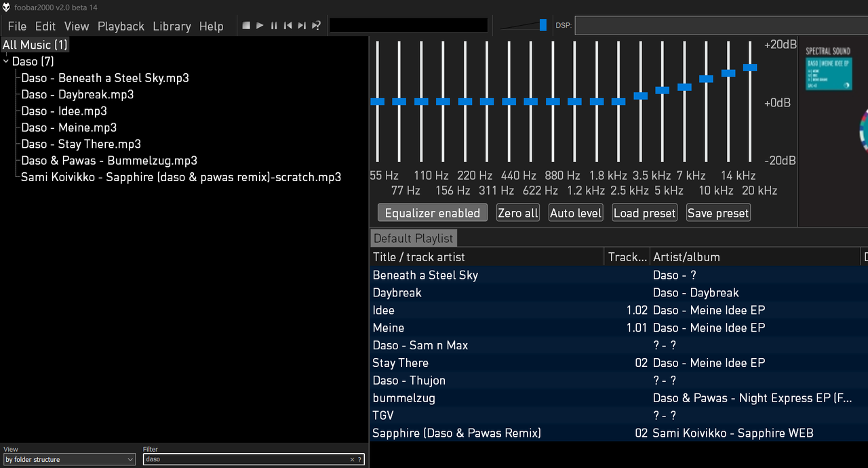The height and width of the screenshot is (468, 868).
Task: Open the Library menu
Action: click(x=172, y=26)
